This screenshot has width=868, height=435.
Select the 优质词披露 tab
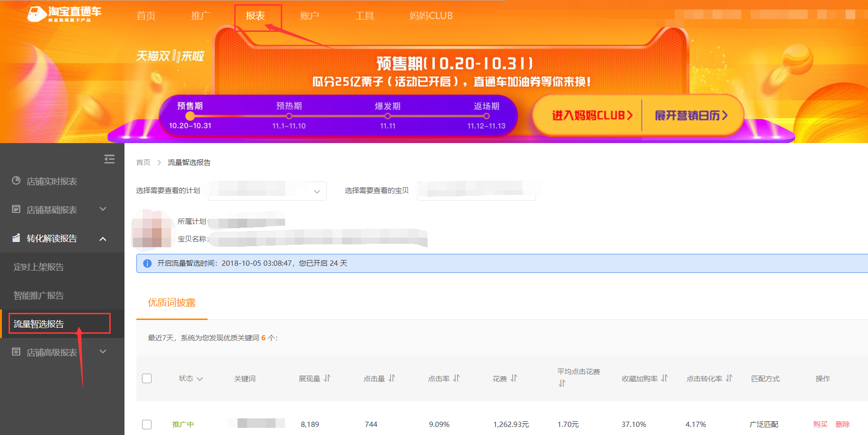pos(172,303)
